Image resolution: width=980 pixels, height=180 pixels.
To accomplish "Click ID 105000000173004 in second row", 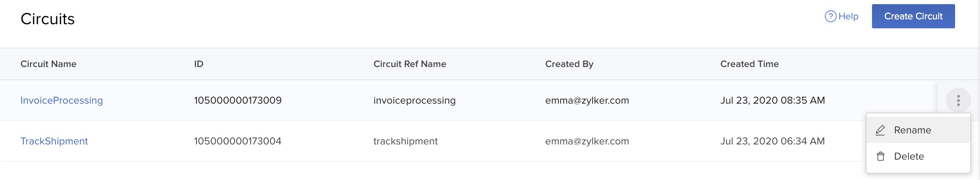I will pos(238,141).
